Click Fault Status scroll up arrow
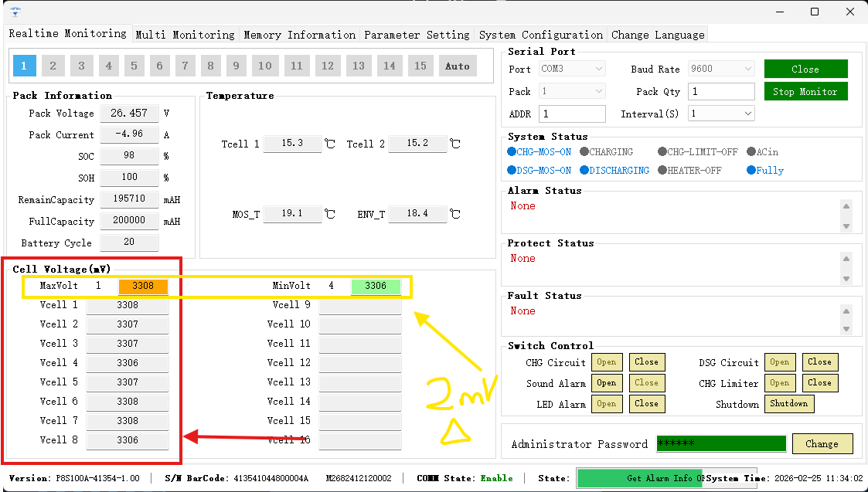 846,311
